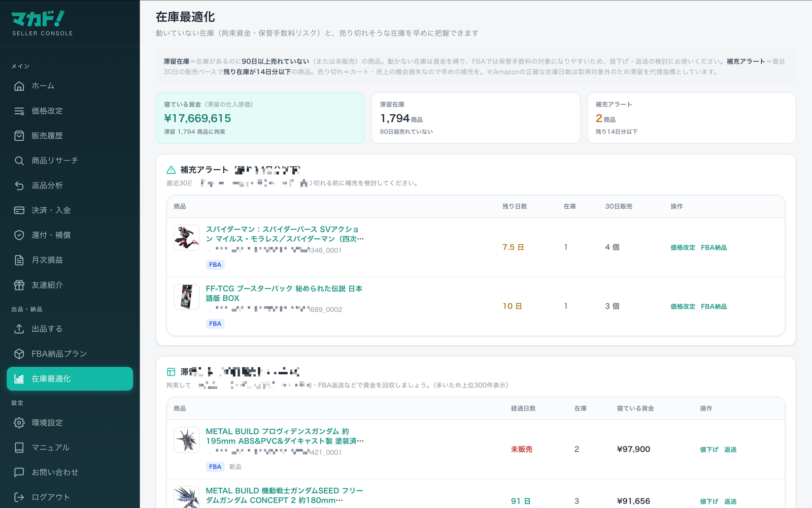This screenshot has width=812, height=508.
Task: Click the ログアウト exit icon
Action: pos(19,497)
